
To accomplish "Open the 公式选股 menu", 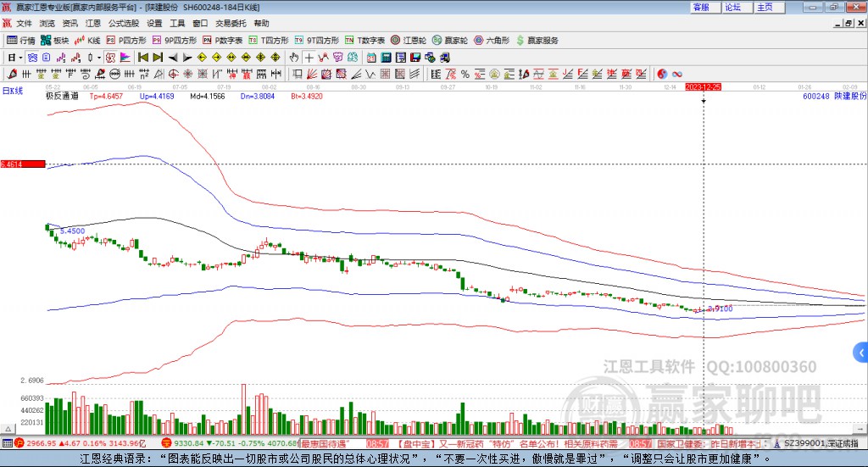I will 123,23.
